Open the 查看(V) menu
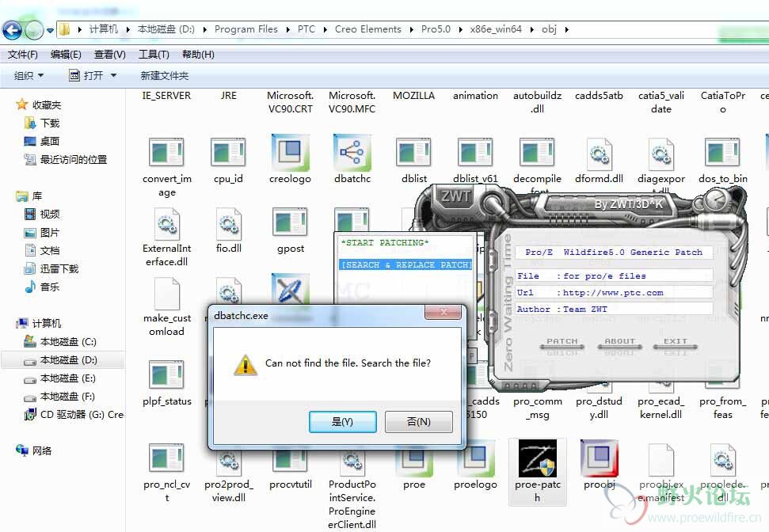This screenshot has height=532, width=769. tap(110, 55)
